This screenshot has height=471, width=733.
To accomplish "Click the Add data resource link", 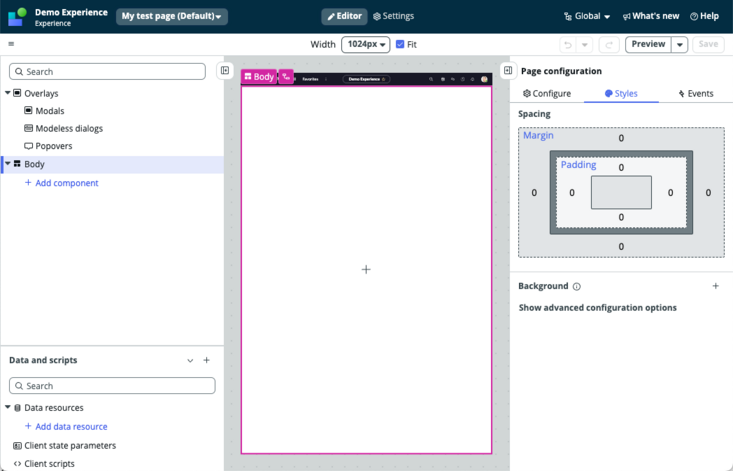I will [x=66, y=427].
